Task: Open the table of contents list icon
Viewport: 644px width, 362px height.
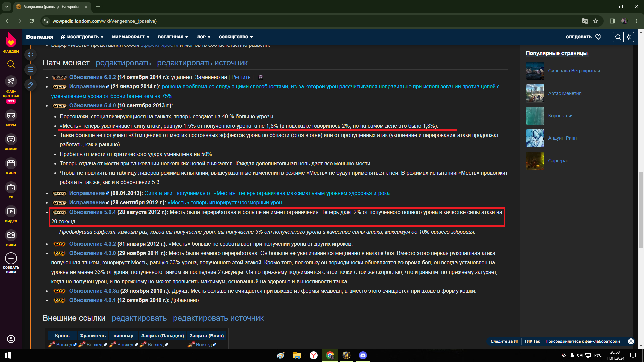Action: [31, 70]
